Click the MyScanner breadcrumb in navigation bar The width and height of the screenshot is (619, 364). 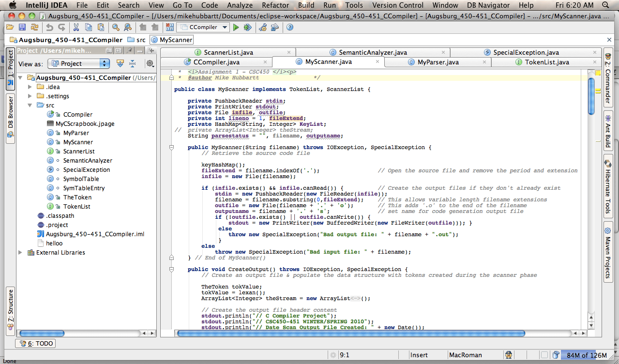(172, 40)
